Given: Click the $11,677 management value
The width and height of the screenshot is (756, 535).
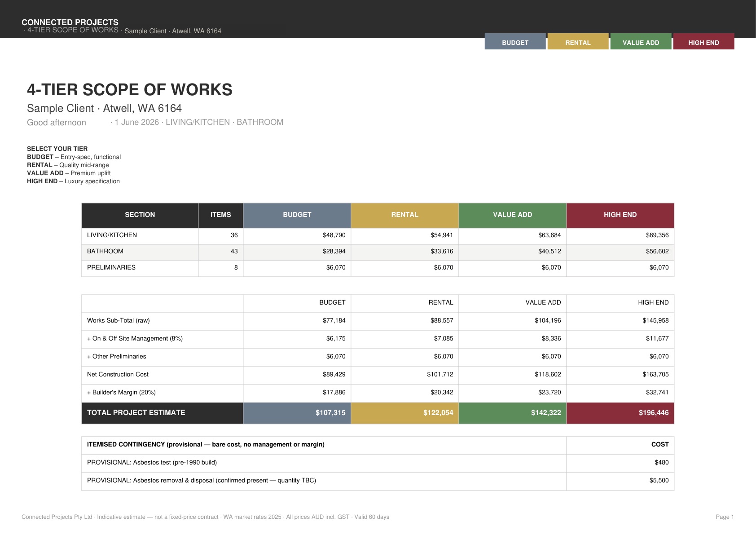Looking at the screenshot, I should point(657,338).
